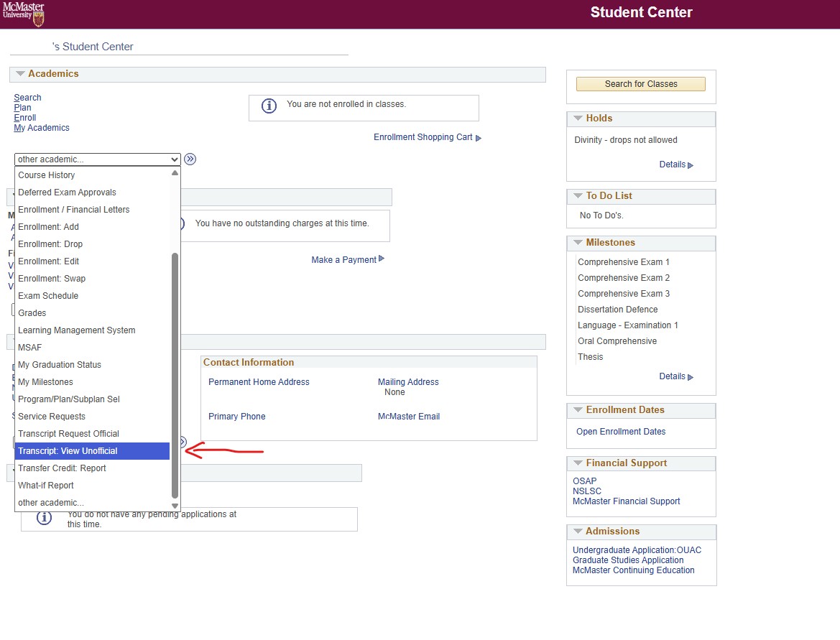Click the Make a Payment link

pyautogui.click(x=344, y=260)
